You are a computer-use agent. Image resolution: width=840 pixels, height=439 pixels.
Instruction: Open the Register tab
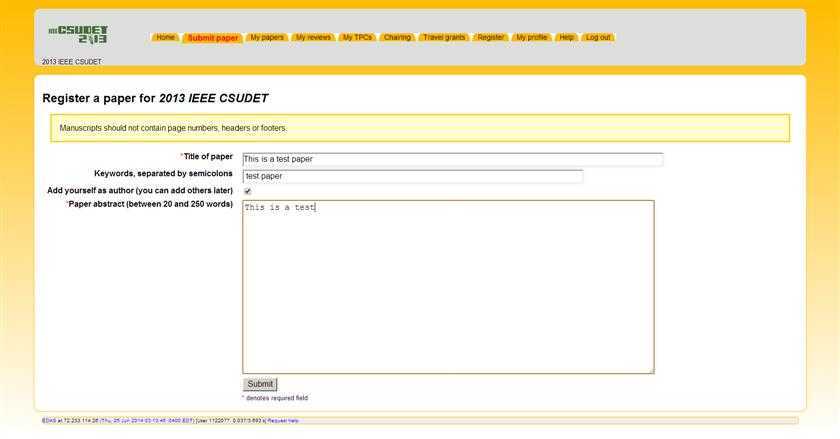coord(490,37)
